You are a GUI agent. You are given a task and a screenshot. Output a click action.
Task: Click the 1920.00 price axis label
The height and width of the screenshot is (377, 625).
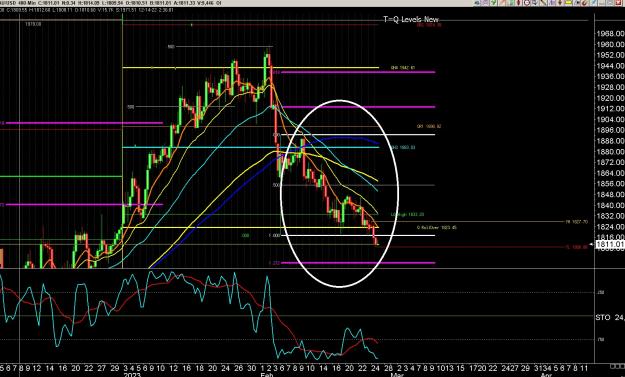pyautogui.click(x=611, y=98)
